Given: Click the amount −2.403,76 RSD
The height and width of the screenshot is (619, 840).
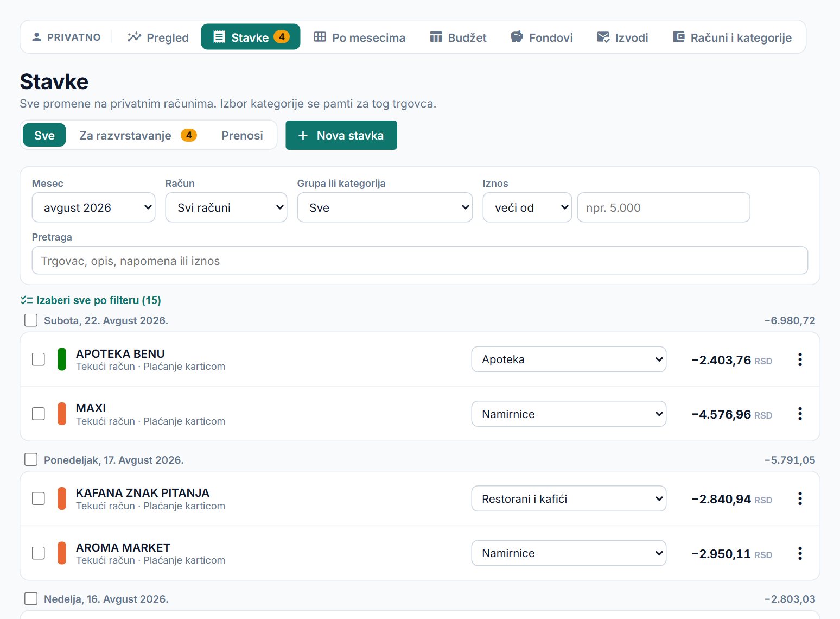Looking at the screenshot, I should 731,360.
